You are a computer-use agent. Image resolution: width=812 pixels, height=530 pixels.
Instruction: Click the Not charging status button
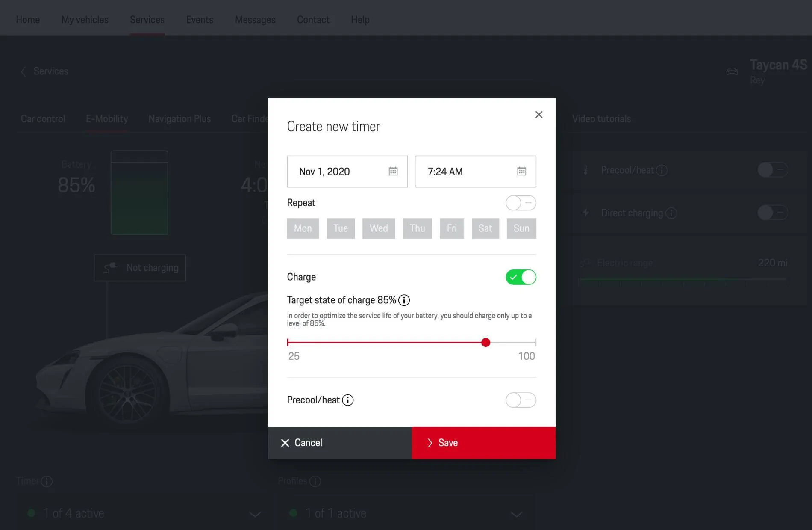[x=140, y=268]
